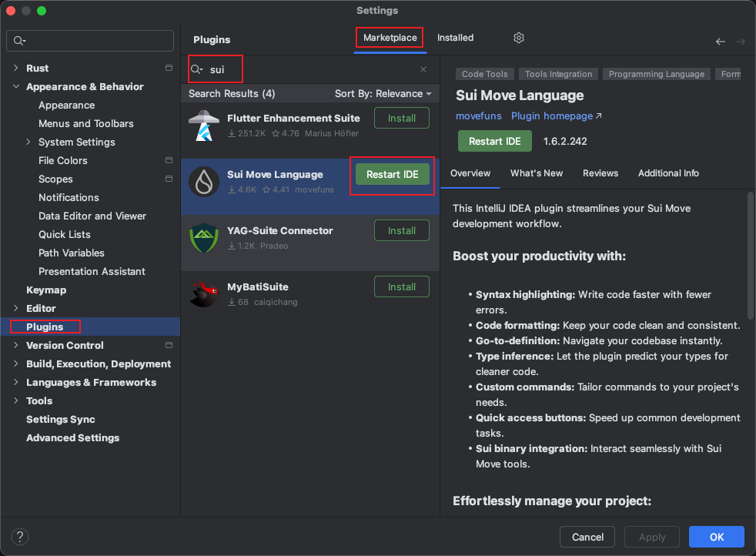
Task: Expand Languages & Frameworks node
Action: 16,382
